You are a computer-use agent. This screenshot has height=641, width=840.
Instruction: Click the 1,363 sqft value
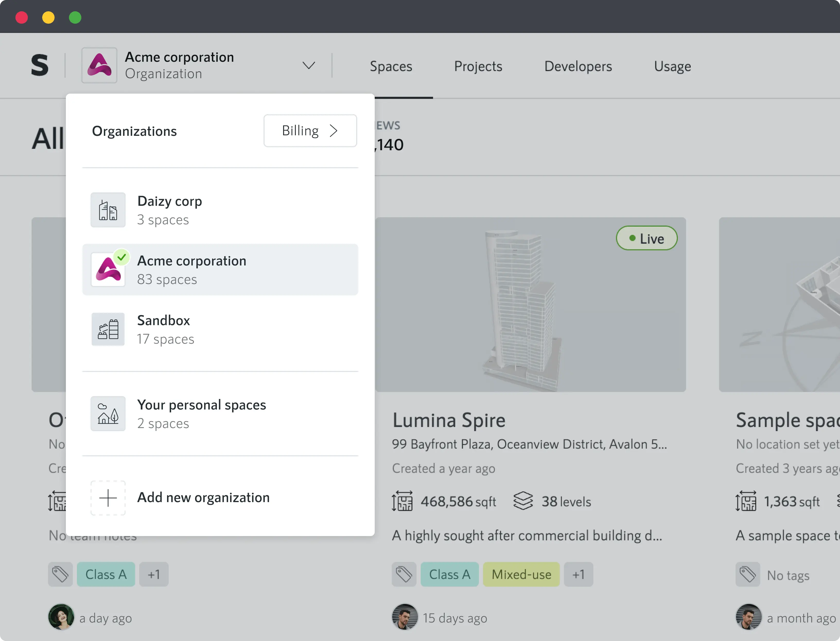pyautogui.click(x=792, y=501)
